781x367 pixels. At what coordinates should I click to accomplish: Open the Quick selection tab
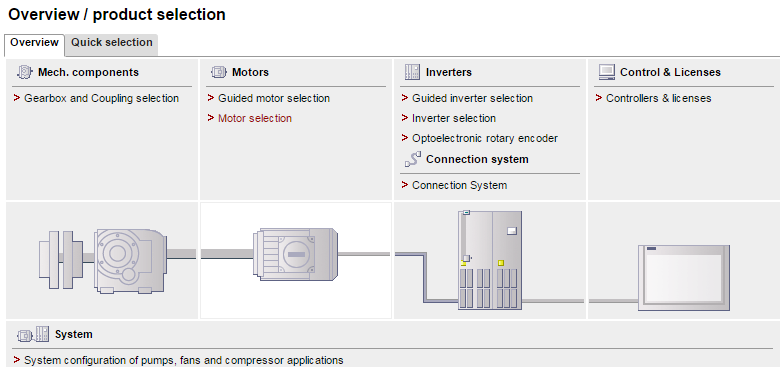coord(112,45)
